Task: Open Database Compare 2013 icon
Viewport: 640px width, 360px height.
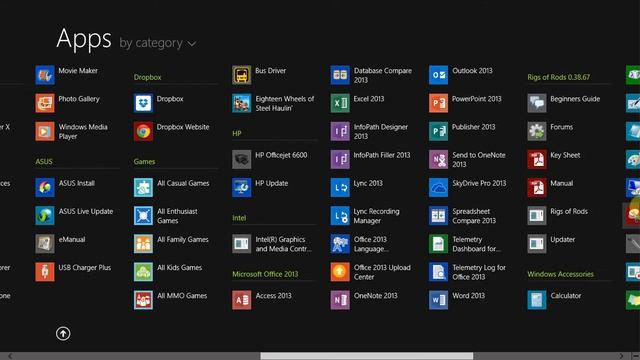Action: click(340, 75)
